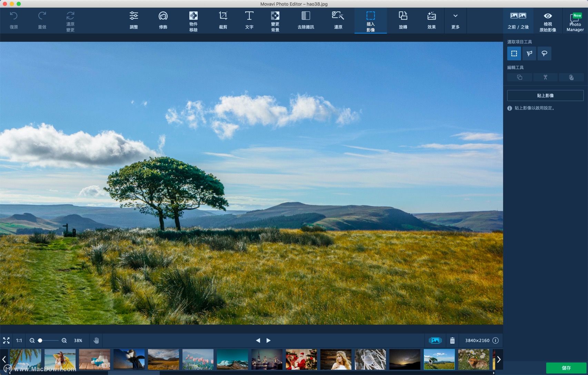Open the Retouch (修飾) tool

pos(163,20)
